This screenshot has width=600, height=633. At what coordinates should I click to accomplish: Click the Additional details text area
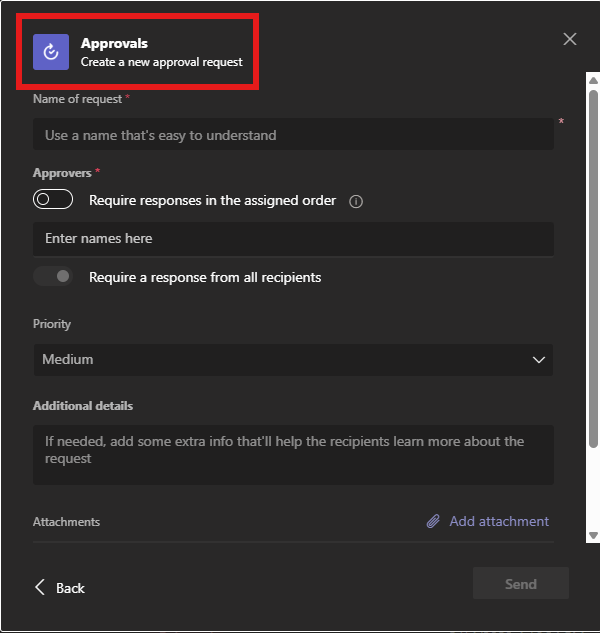[293, 455]
